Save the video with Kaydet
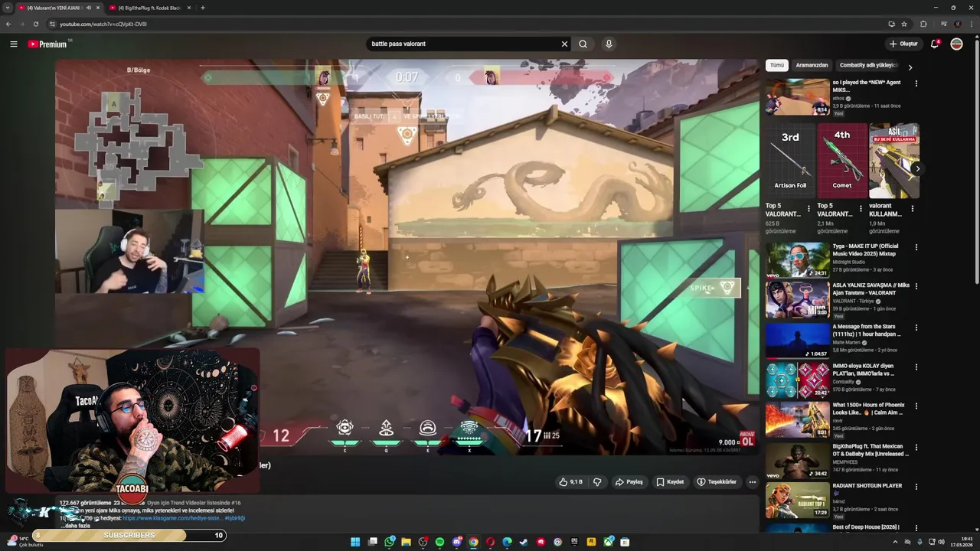This screenshot has width=980, height=551. (x=670, y=482)
